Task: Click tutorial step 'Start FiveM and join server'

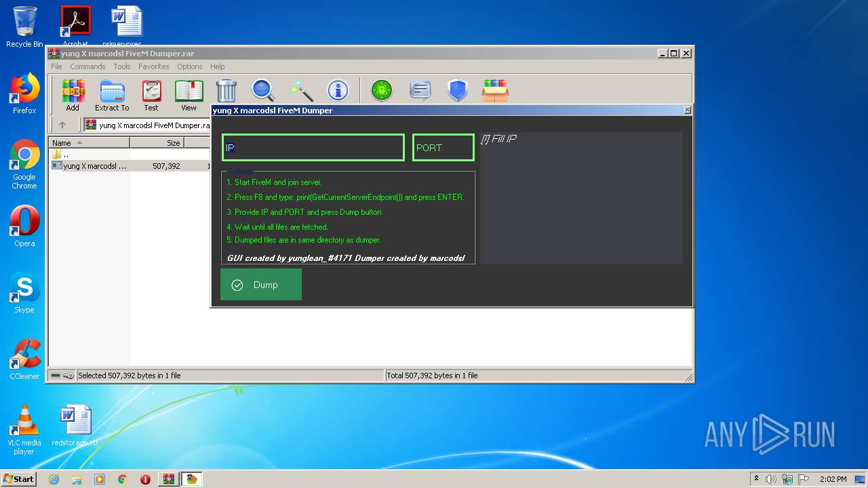Action: (x=274, y=182)
